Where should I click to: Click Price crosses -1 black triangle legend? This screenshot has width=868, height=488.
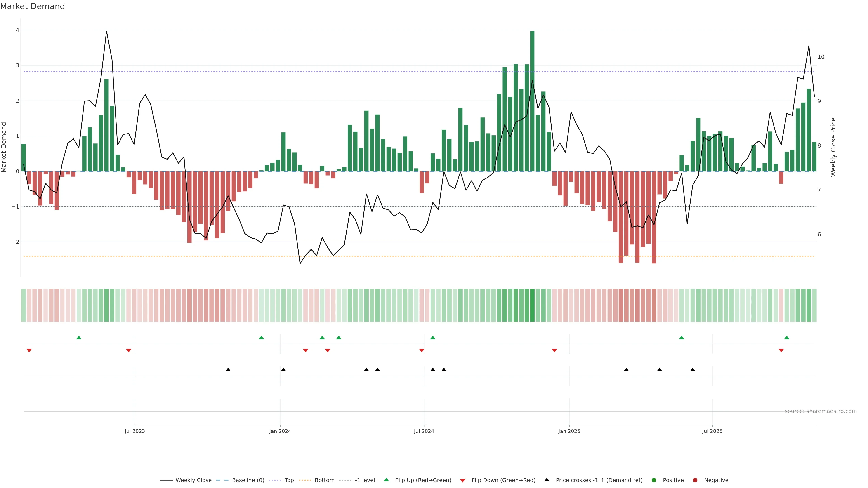(547, 480)
